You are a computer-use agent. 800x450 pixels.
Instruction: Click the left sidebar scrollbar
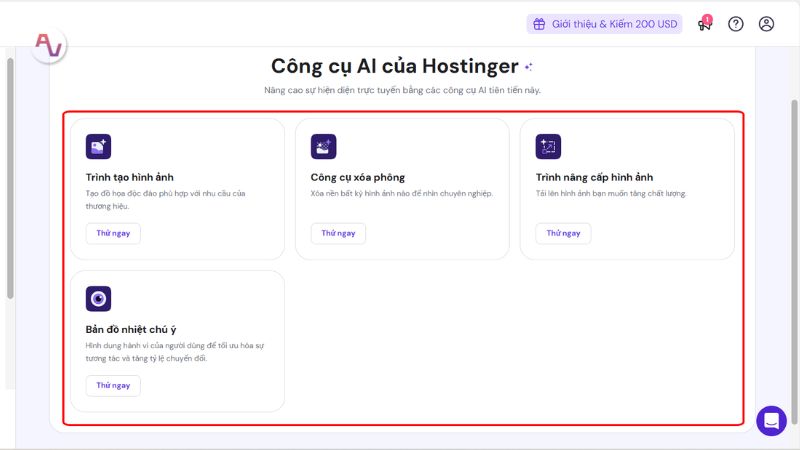[x=10, y=178]
